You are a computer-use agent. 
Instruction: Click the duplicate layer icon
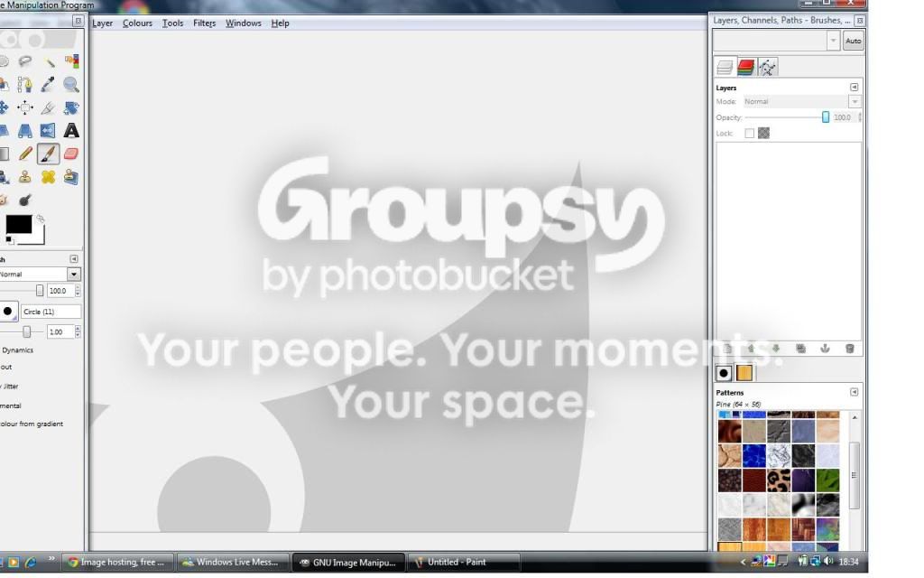800,349
